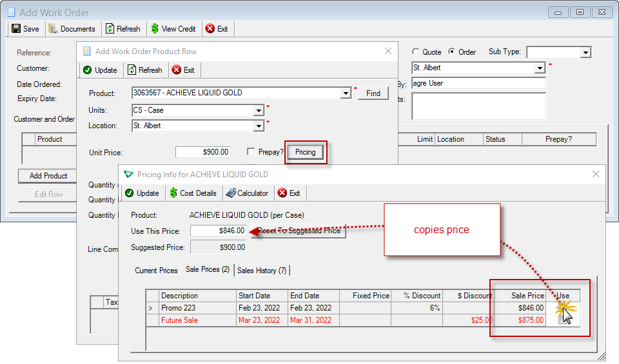This screenshot has width=619, height=364.
Task: Open the Sales History (7) tab
Action: (262, 271)
